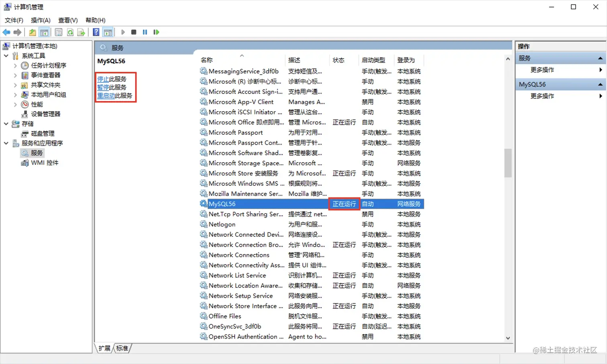Image resolution: width=607 pixels, height=364 pixels.
Task: Click the Forward arrow in the toolbar
Action: 17,32
